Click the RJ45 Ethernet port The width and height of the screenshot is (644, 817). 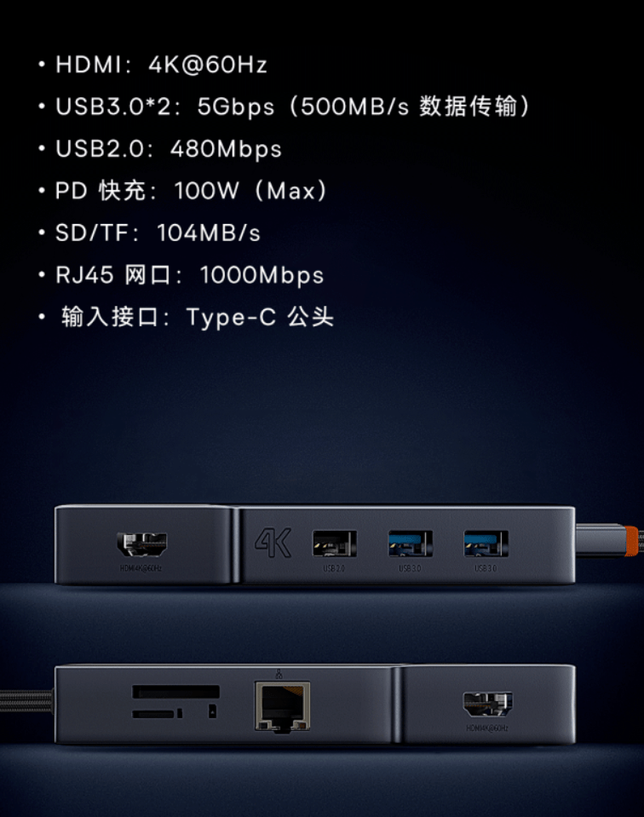point(283,706)
